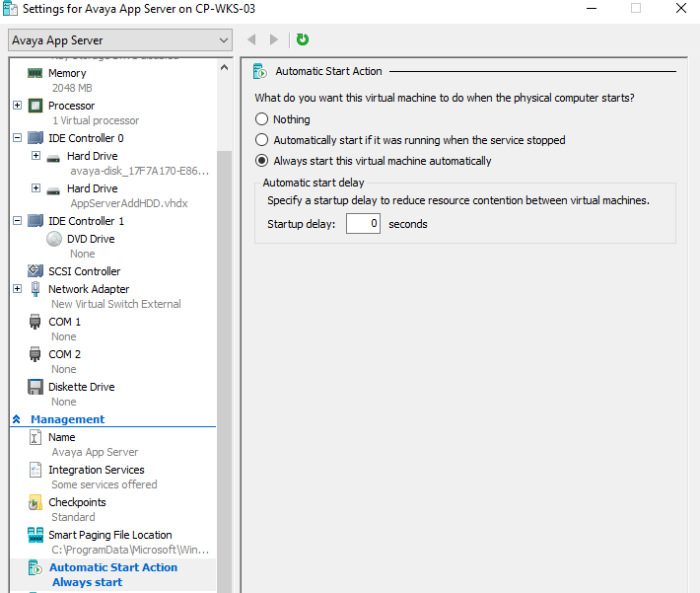Screen dimensions: 700x593
Task: Click the window title bar settings icon
Action: [x=10, y=9]
